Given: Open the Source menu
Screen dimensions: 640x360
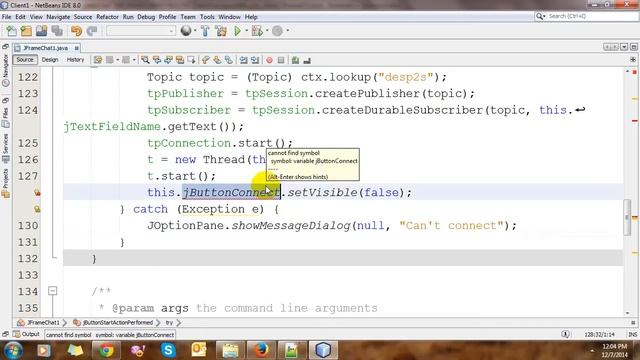Looking at the screenshot, I should (x=83, y=17).
